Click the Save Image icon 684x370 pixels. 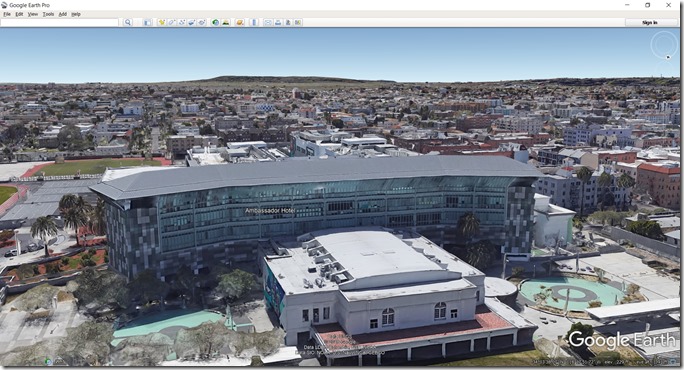pos(288,22)
